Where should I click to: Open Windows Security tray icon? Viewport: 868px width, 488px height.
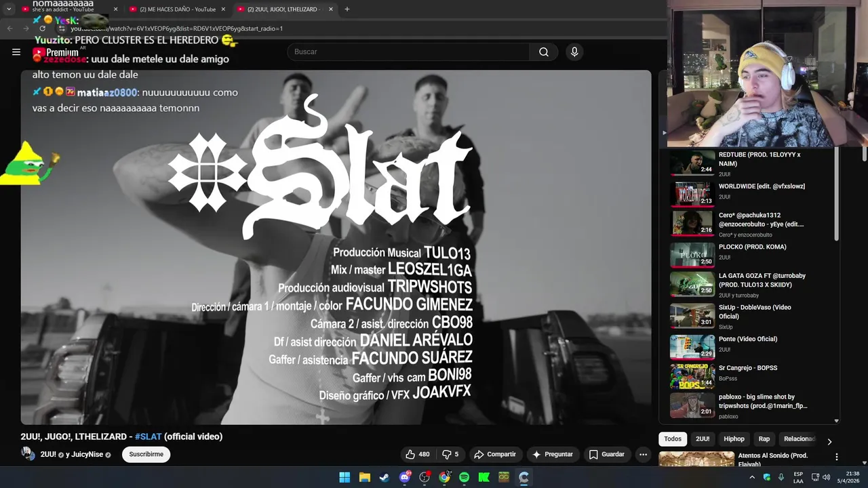click(767, 477)
